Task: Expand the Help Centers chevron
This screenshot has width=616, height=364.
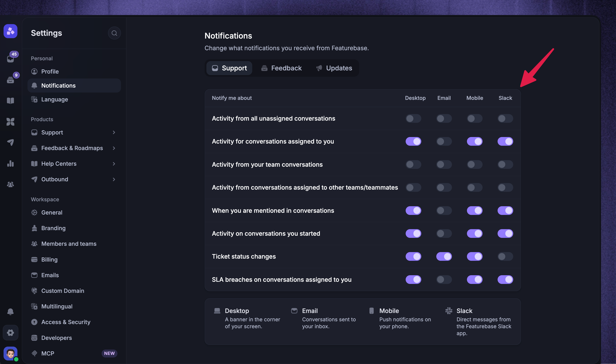Action: (x=114, y=164)
